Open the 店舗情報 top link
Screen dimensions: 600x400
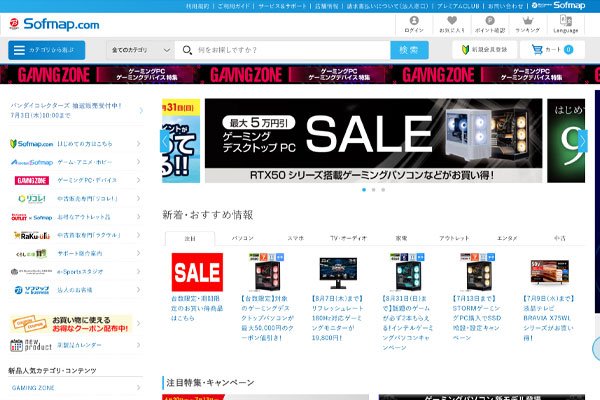coord(326,6)
